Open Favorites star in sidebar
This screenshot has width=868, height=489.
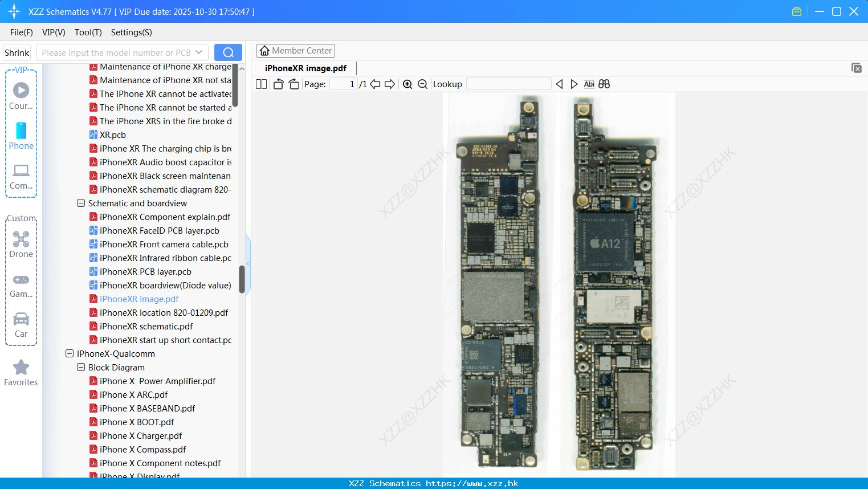point(21,373)
